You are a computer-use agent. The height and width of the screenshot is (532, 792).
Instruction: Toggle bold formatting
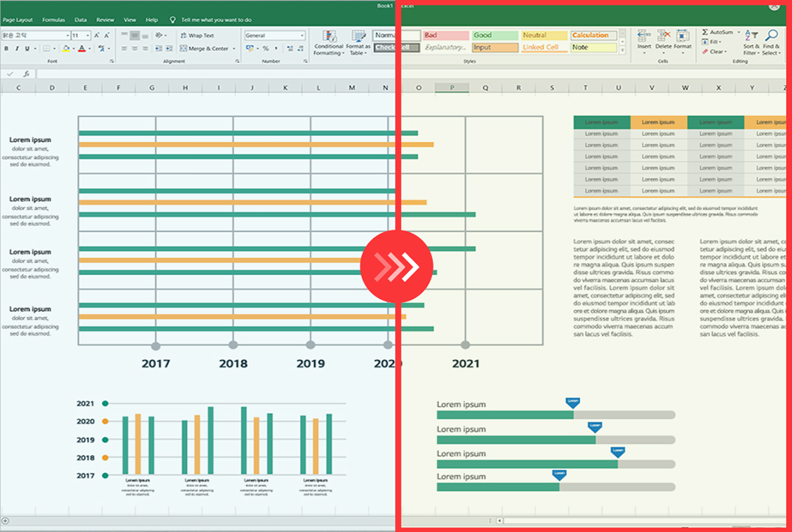[x=6, y=49]
